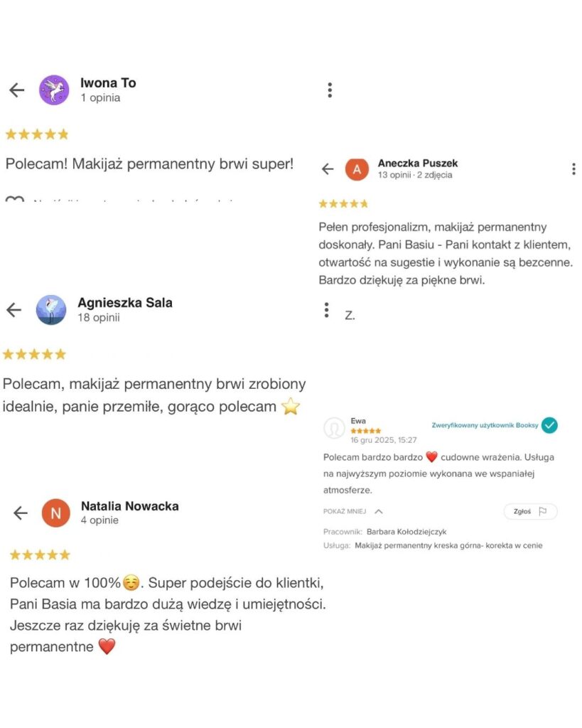This screenshot has width=582, height=728.
Task: Click the name "Natalia Nowacka"
Action: (x=129, y=506)
